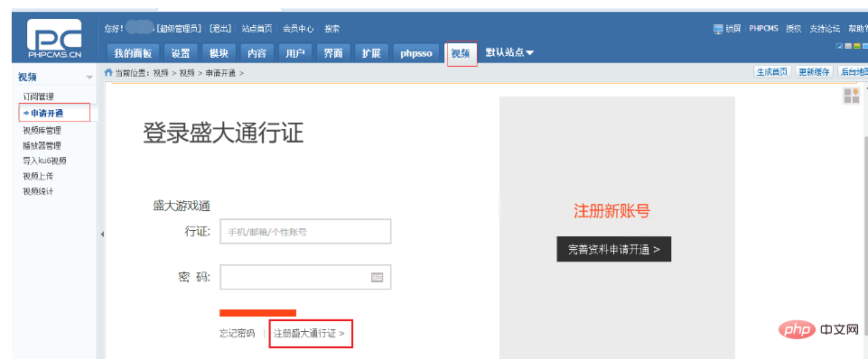Click 注册盛大通行证 link
Screen dimensions: 868x359
pos(309,334)
